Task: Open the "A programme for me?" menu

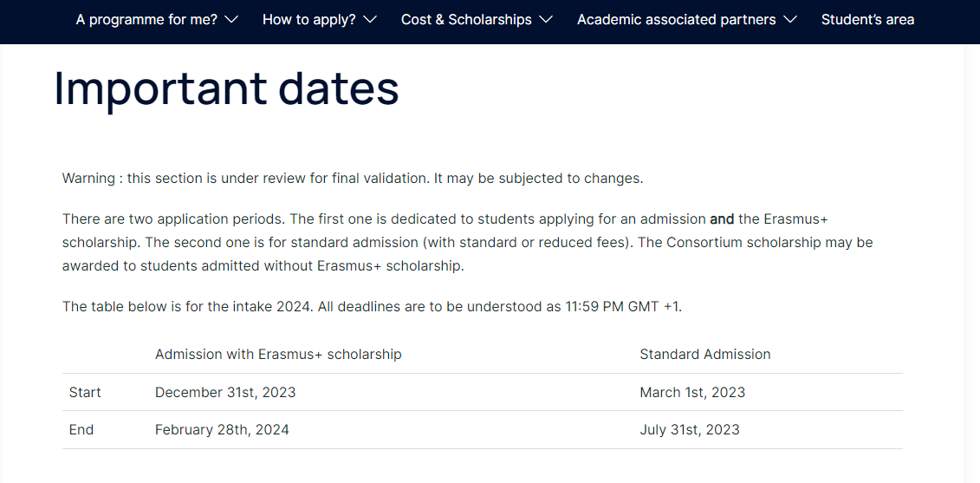Action: (146, 19)
